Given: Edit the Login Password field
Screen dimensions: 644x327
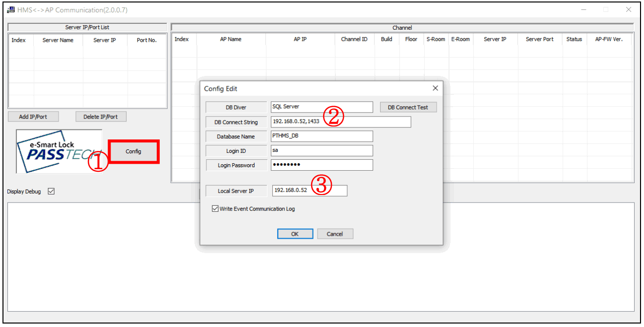Looking at the screenshot, I should coord(322,165).
